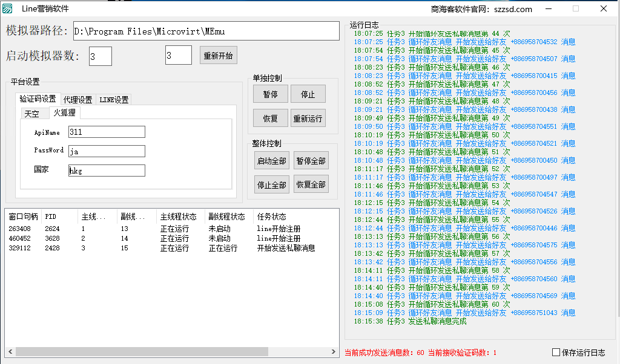This screenshot has width=620, height=364.
Task: Click the 模拟器路径 text field
Action: point(206,31)
